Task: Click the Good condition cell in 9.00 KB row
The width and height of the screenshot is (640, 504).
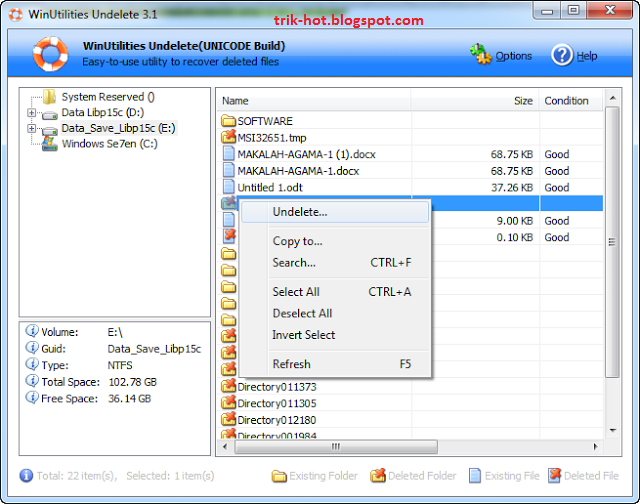Action: point(557,221)
